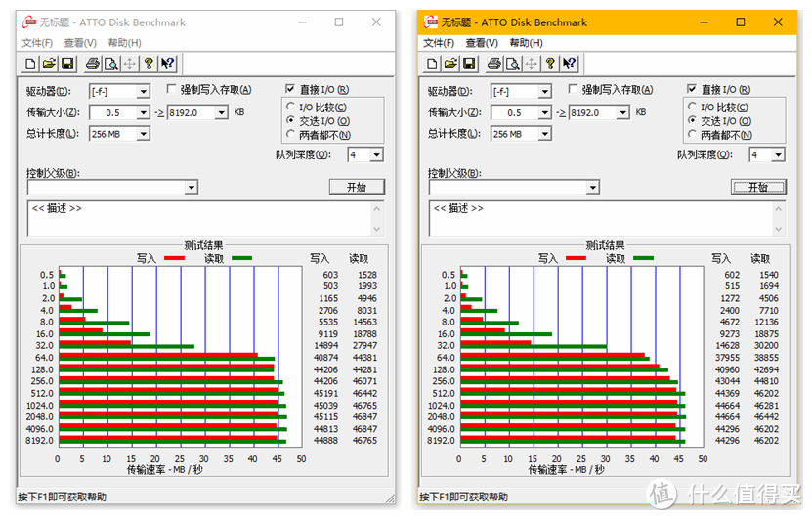Click ATTO app icon in right window title bar
This screenshot has height=520, width=812.
click(431, 22)
